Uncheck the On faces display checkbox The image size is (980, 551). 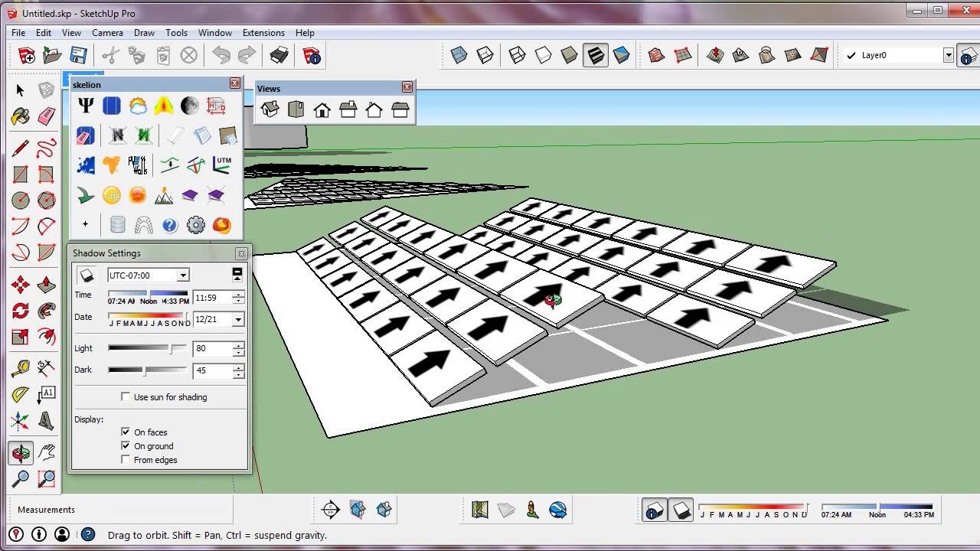point(126,432)
